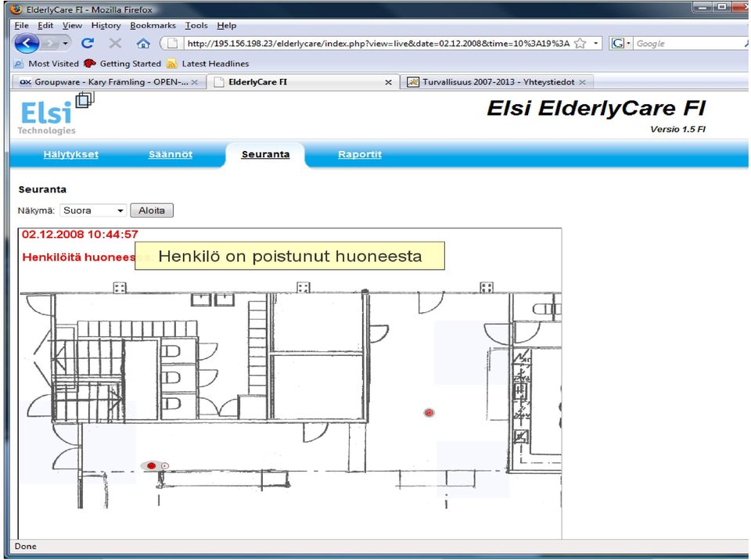
Task: Click the timestamp 02.12.2008 10:44:57
Action: tap(80, 235)
